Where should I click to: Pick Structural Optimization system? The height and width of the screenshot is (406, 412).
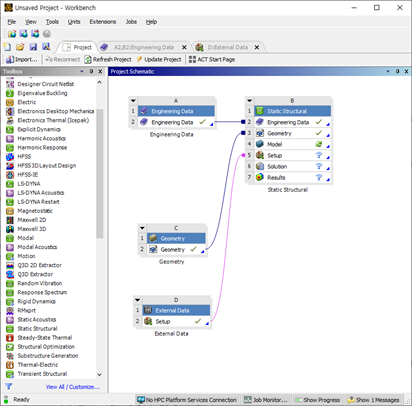[46, 347]
